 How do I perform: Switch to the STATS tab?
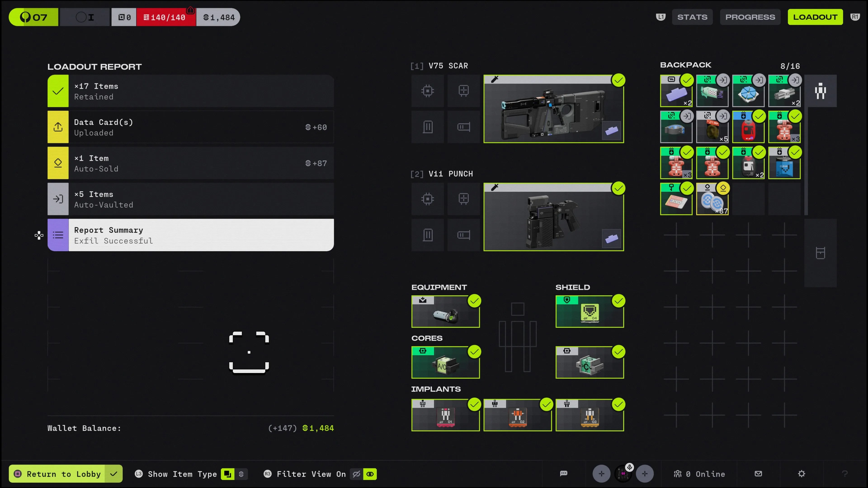(692, 17)
